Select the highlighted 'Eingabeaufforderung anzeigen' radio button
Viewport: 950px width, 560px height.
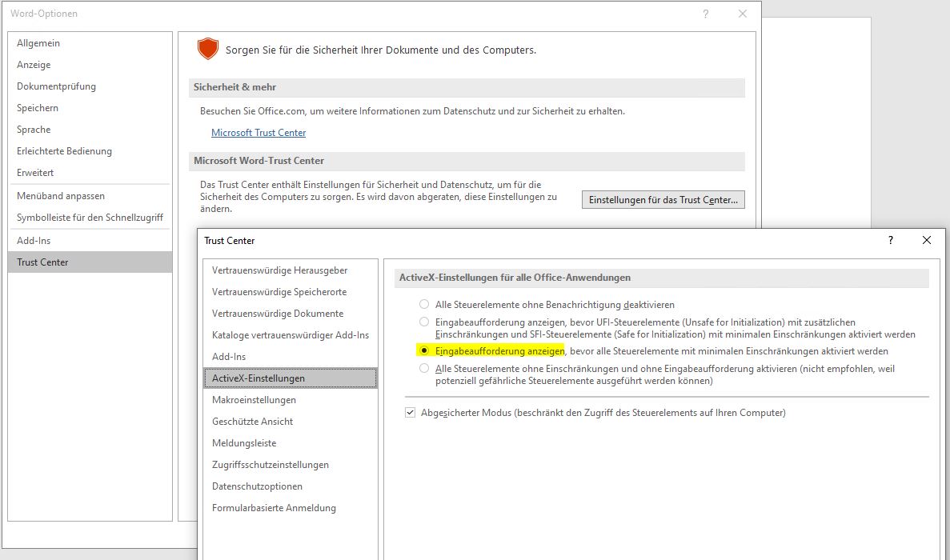point(424,351)
